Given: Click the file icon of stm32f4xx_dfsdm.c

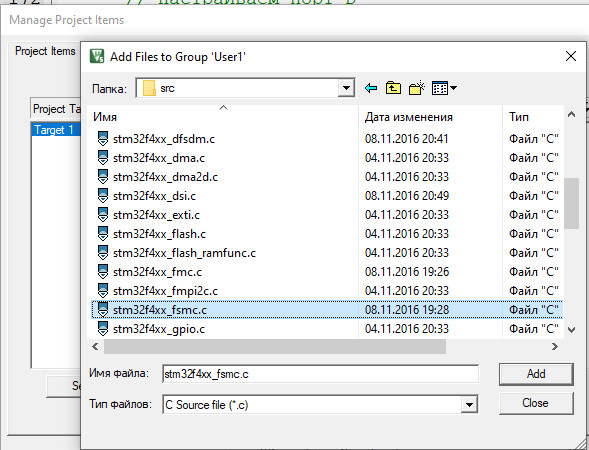Looking at the screenshot, I should click(x=103, y=138).
